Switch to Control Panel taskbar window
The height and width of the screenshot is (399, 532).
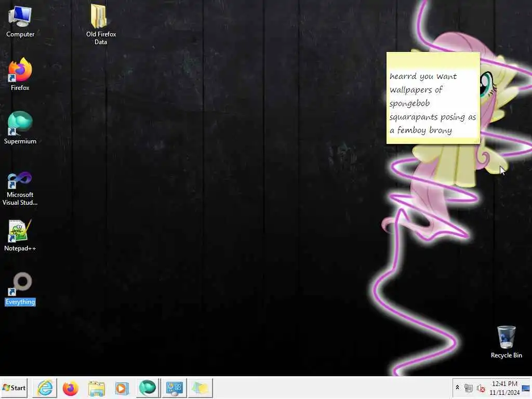[x=175, y=388]
